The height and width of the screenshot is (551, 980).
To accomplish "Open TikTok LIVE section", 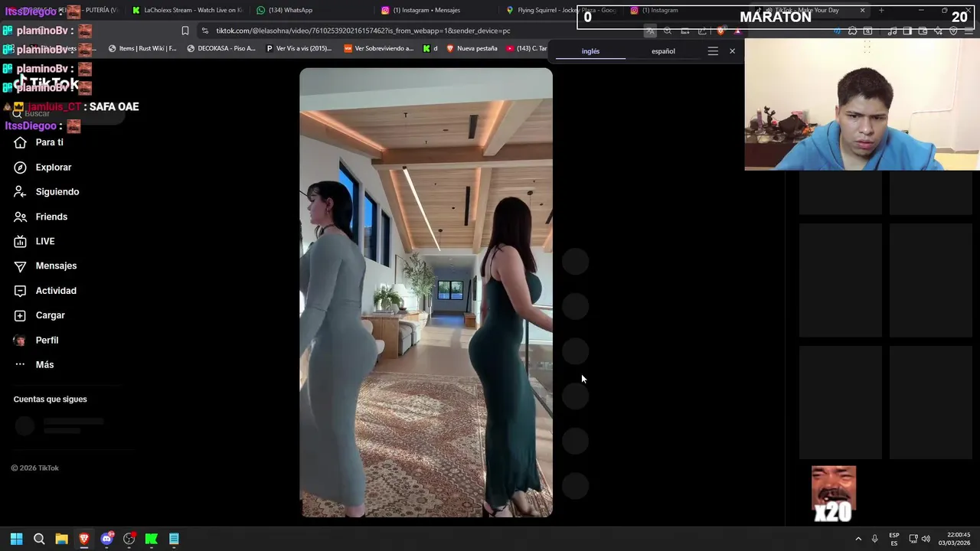I will (45, 241).
